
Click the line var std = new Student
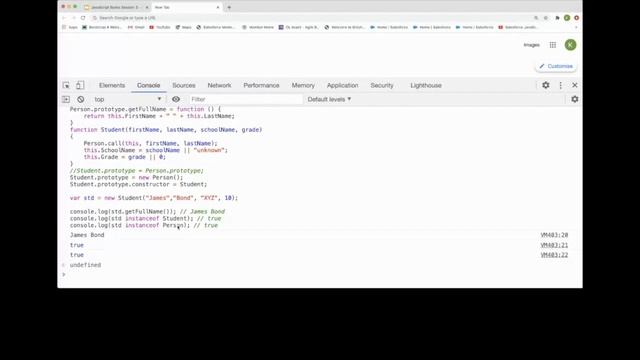click(154, 198)
